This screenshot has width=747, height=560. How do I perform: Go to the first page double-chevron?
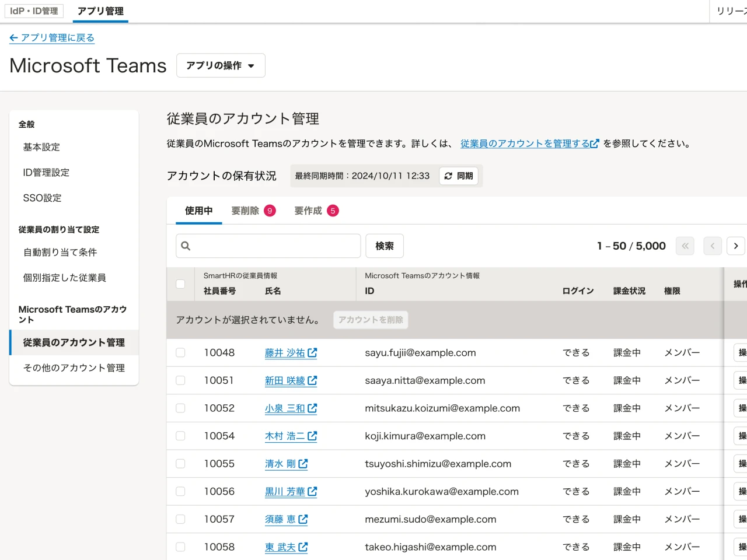click(x=685, y=246)
